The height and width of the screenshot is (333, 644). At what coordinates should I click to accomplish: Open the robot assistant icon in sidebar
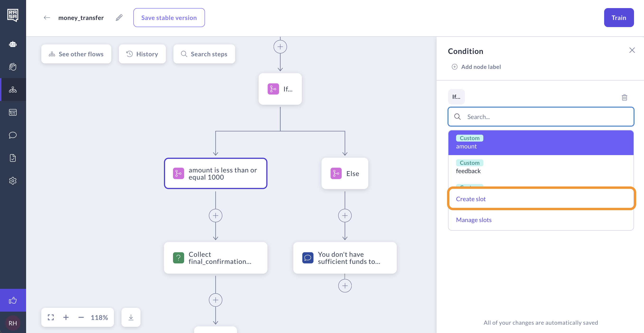[13, 44]
